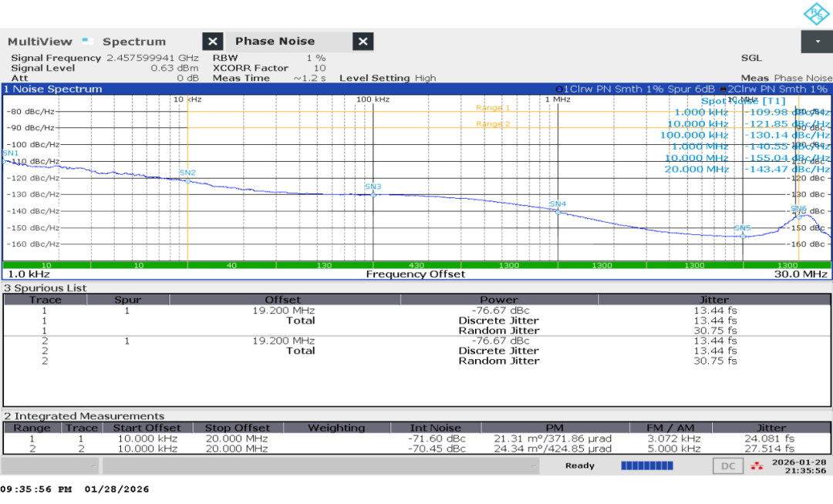Open the top-right toolbar dropdown arrow
Screen dimensions: 833x504
[x=817, y=42]
